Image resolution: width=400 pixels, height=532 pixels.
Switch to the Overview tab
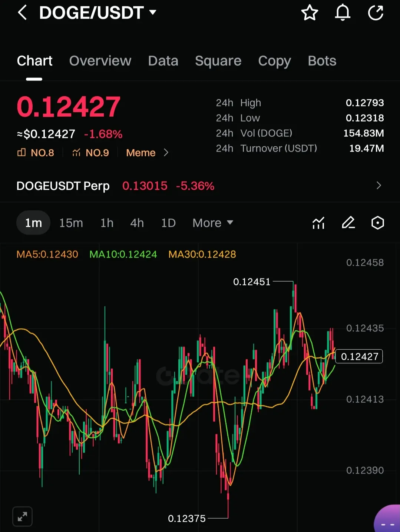coord(100,61)
